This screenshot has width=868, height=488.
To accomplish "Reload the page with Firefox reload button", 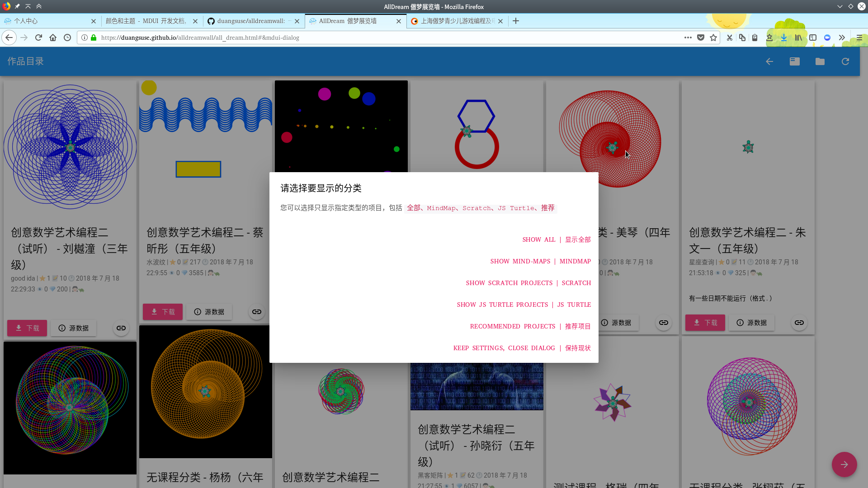I will (38, 38).
